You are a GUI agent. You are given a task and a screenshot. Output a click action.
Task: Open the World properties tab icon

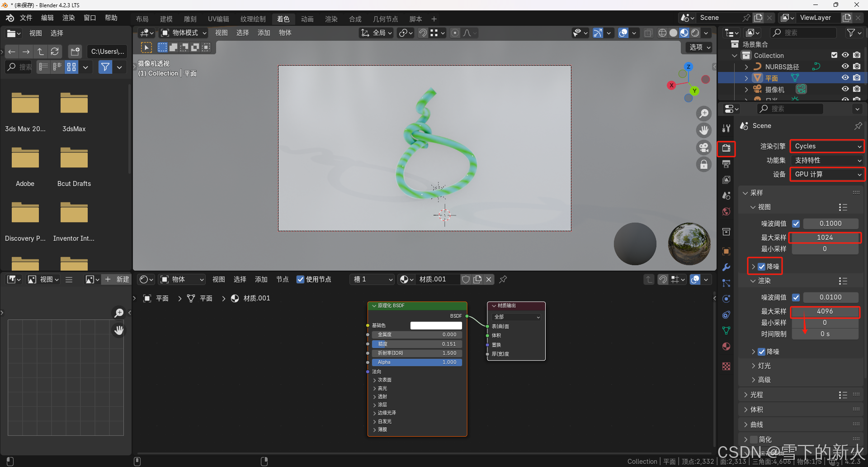coord(726,211)
